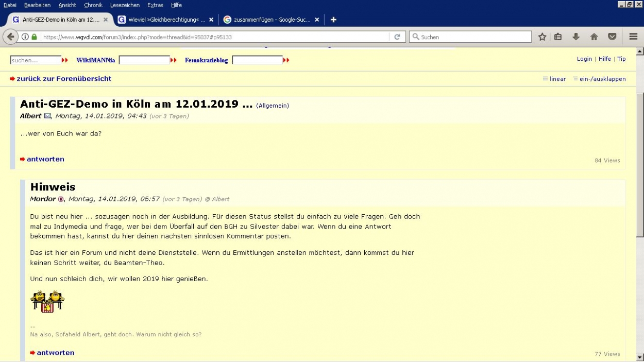The width and height of the screenshot is (644, 362).
Task: Open the Pocket shield icon
Action: (612, 37)
